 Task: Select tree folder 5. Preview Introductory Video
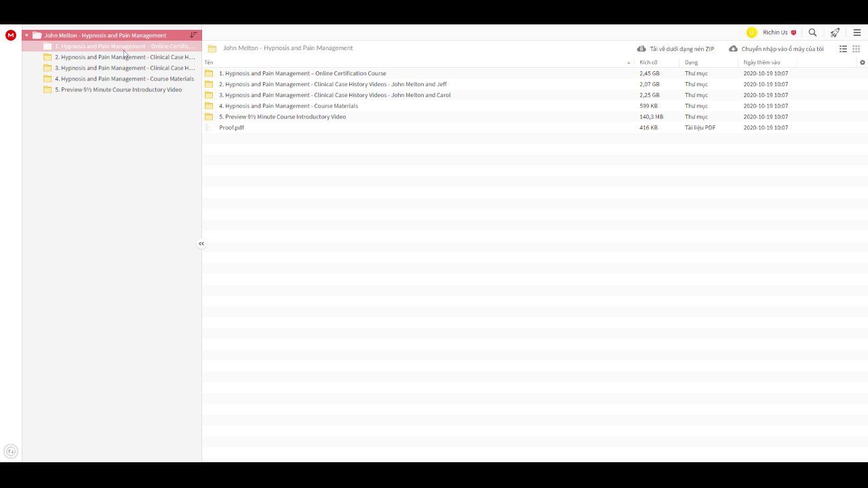[112, 89]
